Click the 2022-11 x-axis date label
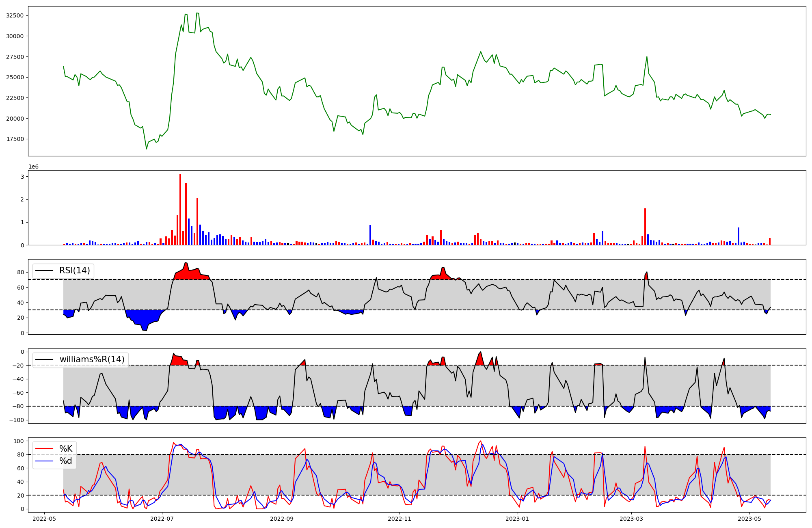 coord(400,519)
